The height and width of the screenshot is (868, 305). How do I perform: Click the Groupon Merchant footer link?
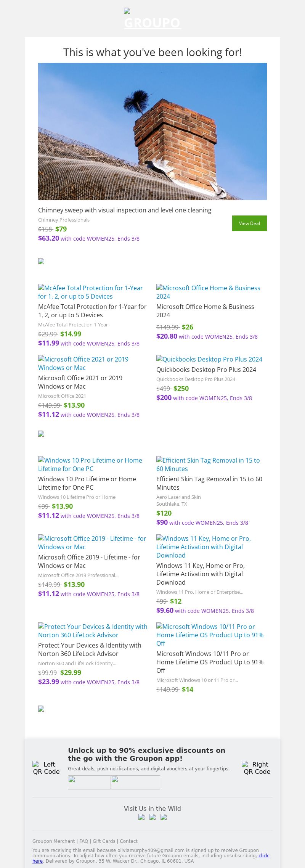(53, 841)
